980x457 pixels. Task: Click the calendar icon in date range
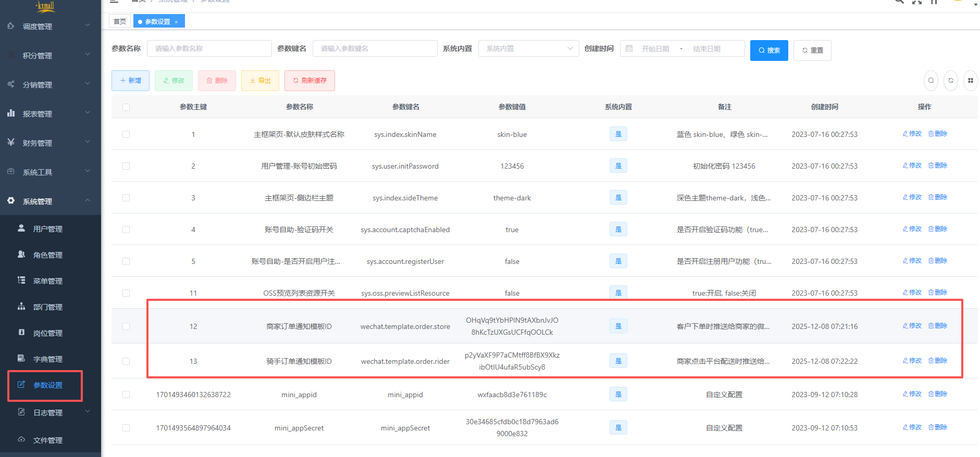[629, 49]
